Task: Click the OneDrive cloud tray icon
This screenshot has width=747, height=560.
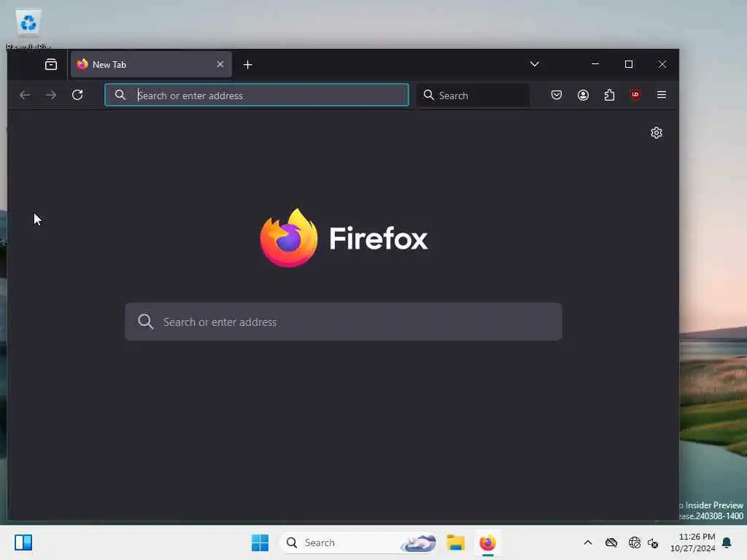Action: point(611,542)
